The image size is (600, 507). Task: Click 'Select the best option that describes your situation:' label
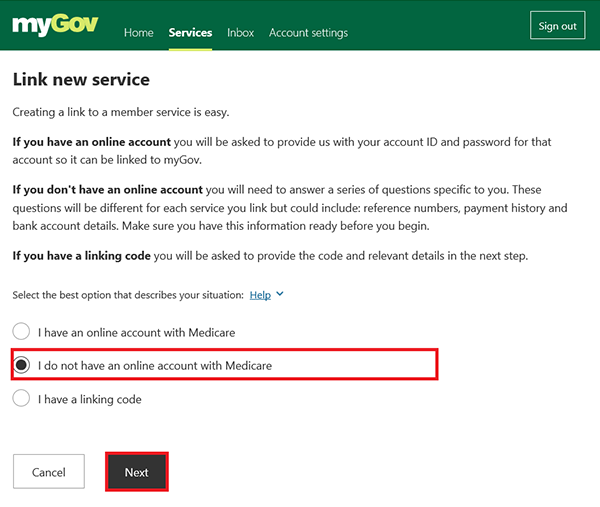click(x=128, y=295)
